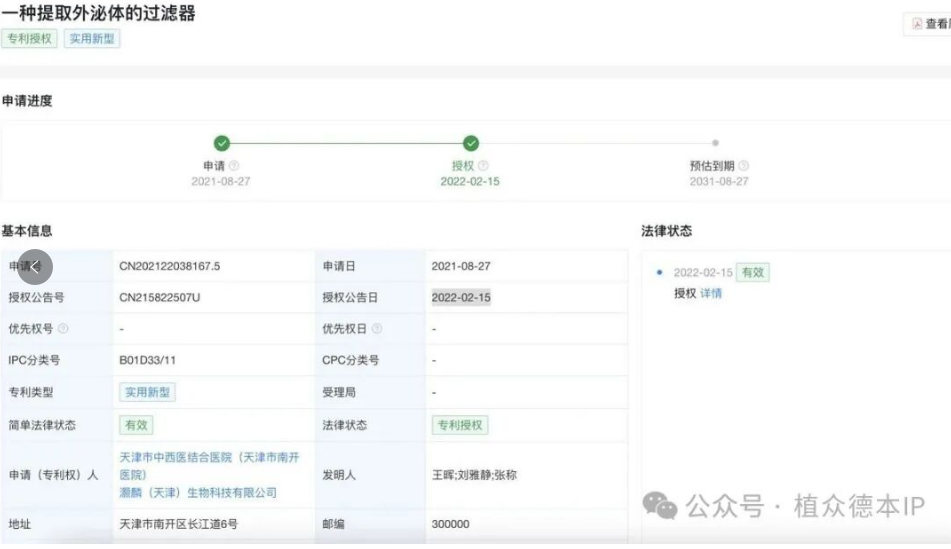This screenshot has width=951, height=549.
Task: Click green checkmark on 申请 step
Action: pos(221,144)
